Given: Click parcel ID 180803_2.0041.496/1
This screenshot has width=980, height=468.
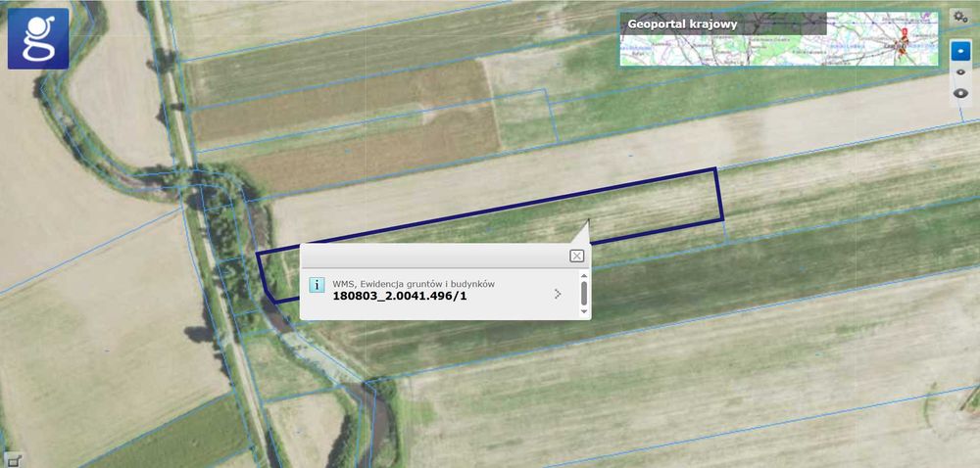Looking at the screenshot, I should click(x=400, y=296).
